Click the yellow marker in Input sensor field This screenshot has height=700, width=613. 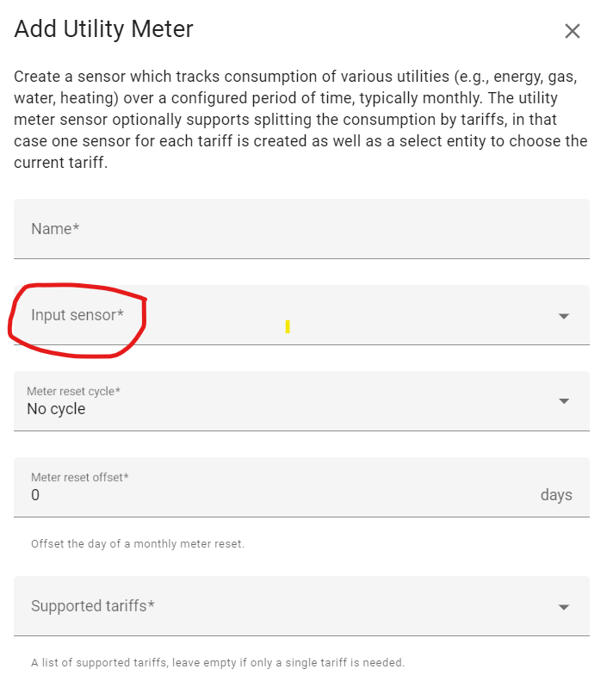(288, 326)
